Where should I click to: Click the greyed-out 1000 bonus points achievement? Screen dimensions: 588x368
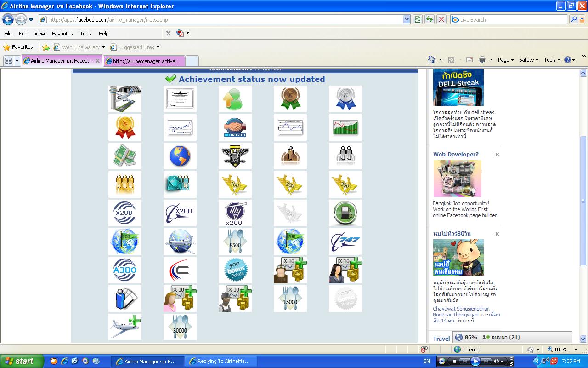click(345, 299)
